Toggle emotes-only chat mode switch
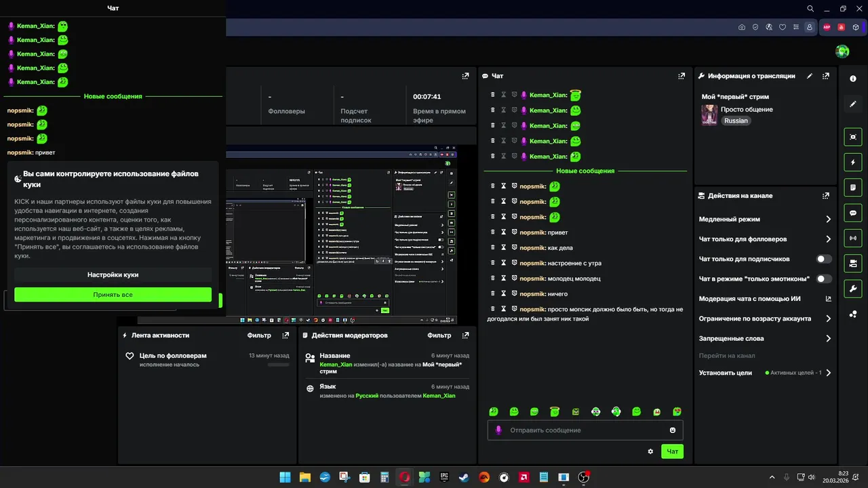The image size is (868, 488). 824,279
